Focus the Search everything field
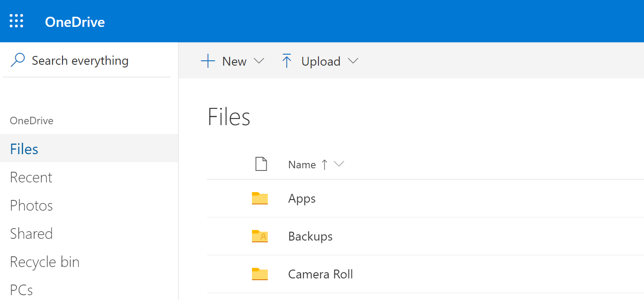The height and width of the screenshot is (300, 644). click(88, 60)
